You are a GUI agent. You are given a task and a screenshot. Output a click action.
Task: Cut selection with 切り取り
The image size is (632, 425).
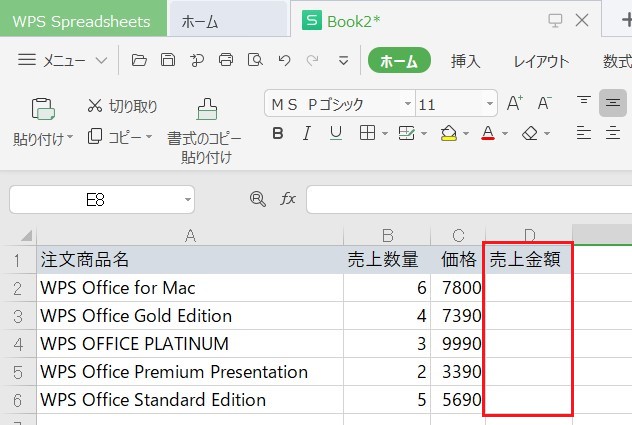click(x=122, y=106)
